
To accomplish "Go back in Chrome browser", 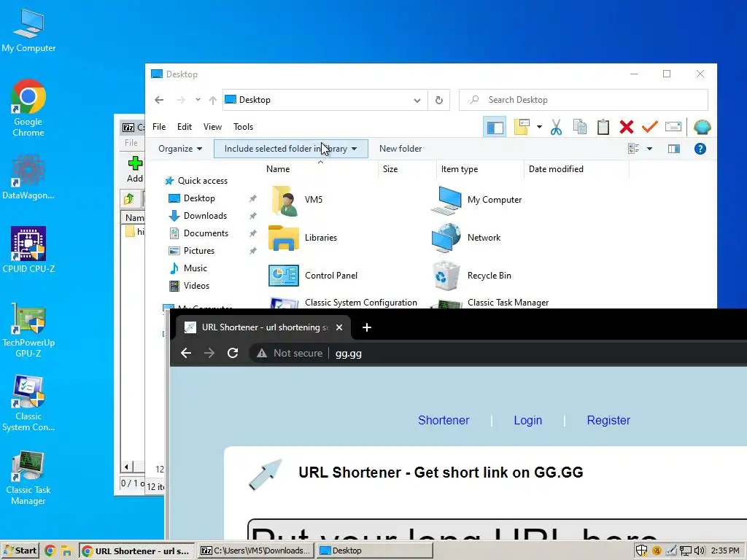I will (x=186, y=354).
